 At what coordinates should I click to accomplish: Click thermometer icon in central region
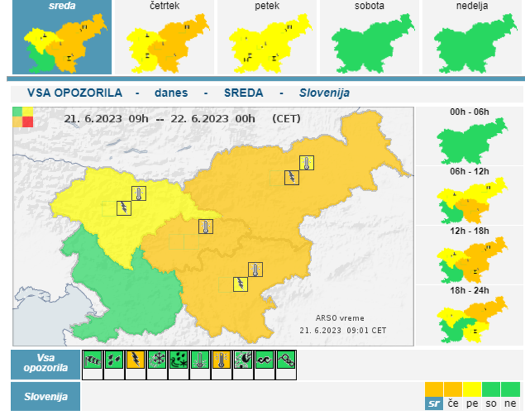(x=206, y=227)
